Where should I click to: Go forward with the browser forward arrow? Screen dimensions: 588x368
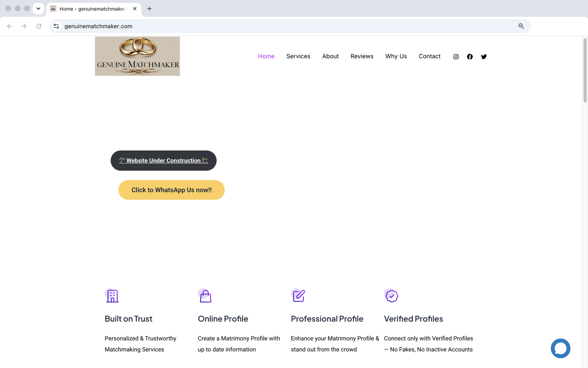pos(24,26)
